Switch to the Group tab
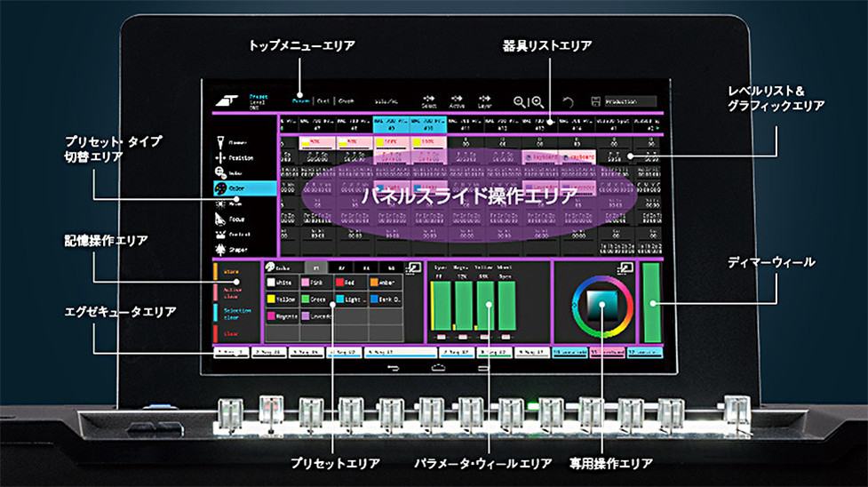This screenshot has height=487, width=868. pyautogui.click(x=346, y=101)
